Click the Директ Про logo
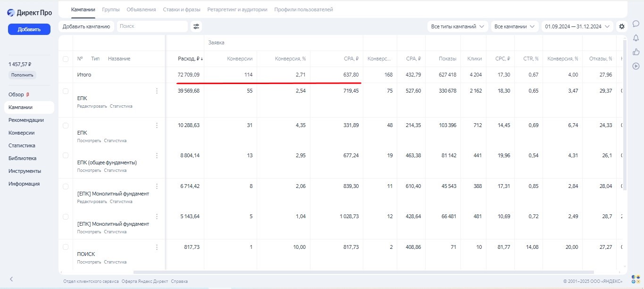644x289 pixels. pos(29,13)
